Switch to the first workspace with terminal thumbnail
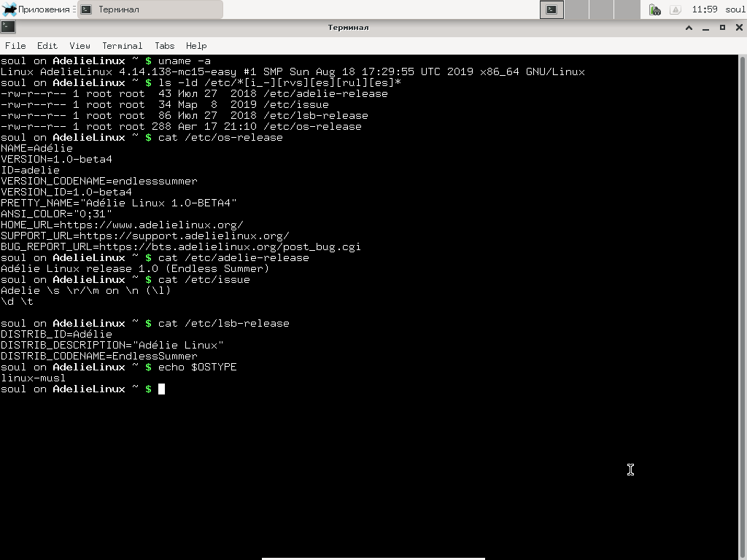The height and width of the screenshot is (560, 747). click(551, 9)
